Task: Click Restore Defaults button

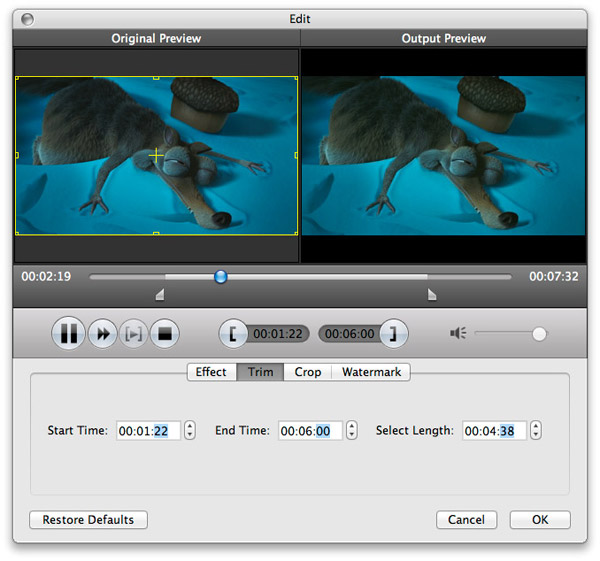Action: pyautogui.click(x=88, y=520)
